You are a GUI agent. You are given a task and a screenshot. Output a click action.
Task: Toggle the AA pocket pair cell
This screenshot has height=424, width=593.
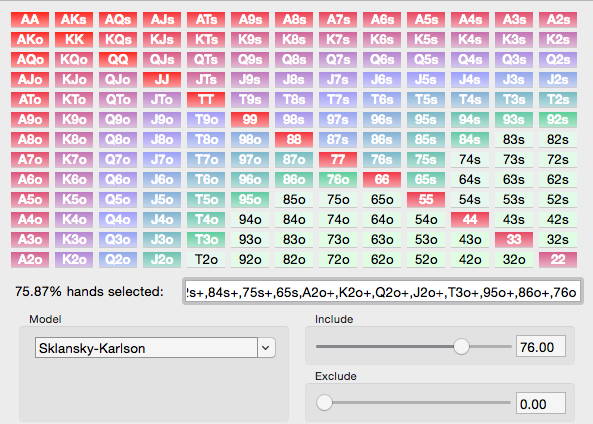tap(30, 20)
